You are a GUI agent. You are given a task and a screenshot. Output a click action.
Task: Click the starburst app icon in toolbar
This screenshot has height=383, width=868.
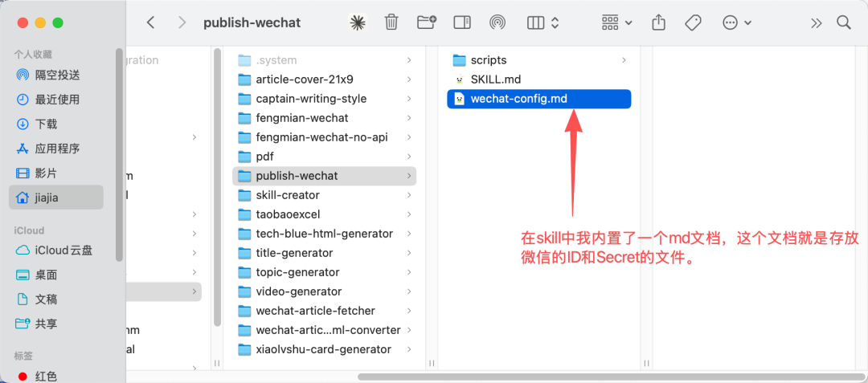358,22
